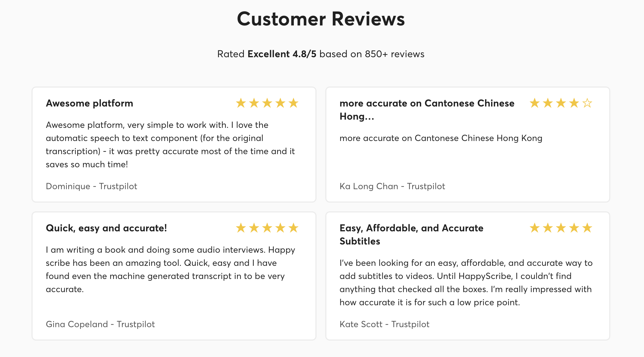Open the "Awesome platform" review title

(89, 103)
